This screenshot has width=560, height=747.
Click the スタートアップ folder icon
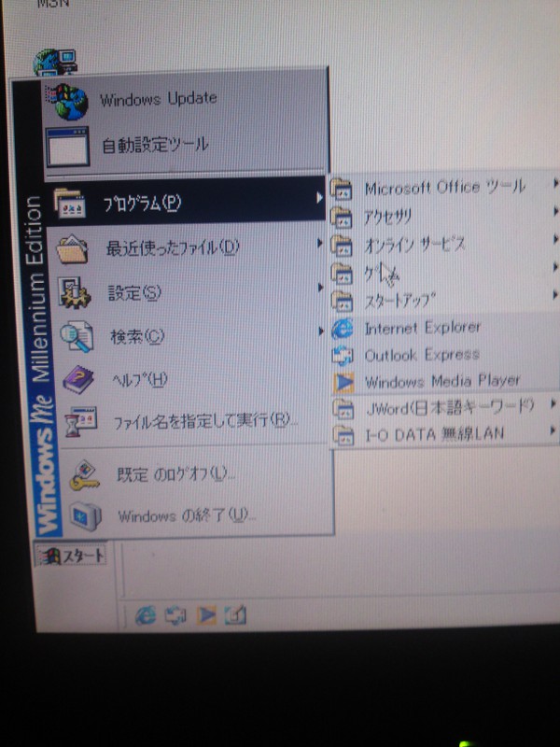(x=342, y=301)
